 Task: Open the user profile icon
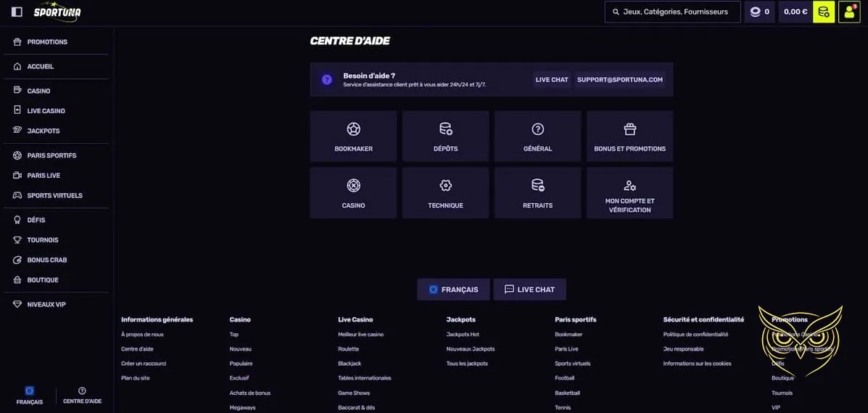click(849, 12)
